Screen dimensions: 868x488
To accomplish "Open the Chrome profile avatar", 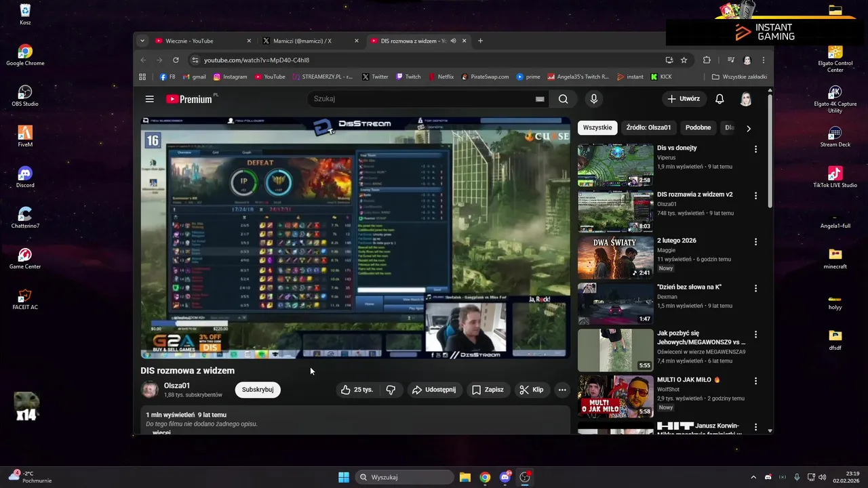I will click(747, 60).
